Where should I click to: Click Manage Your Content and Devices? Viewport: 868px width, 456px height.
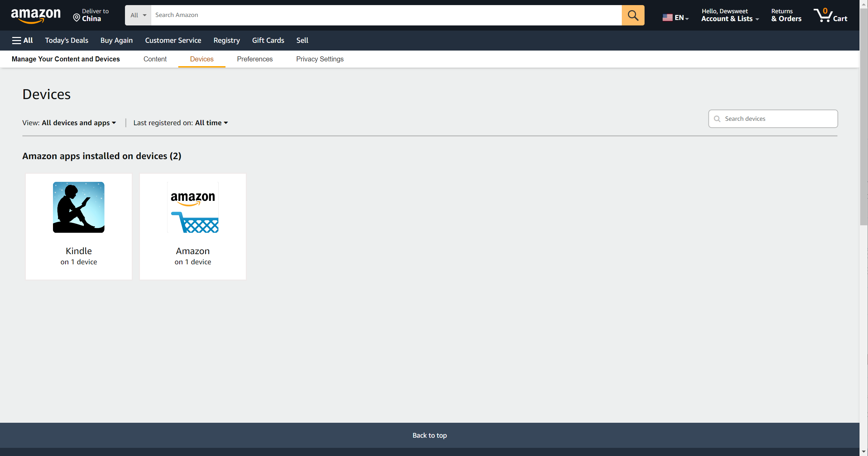pos(66,59)
